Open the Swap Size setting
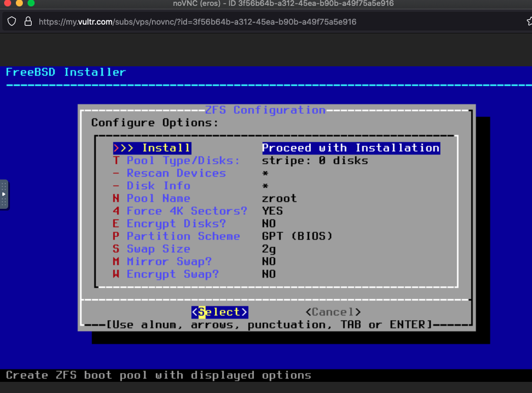 point(158,249)
